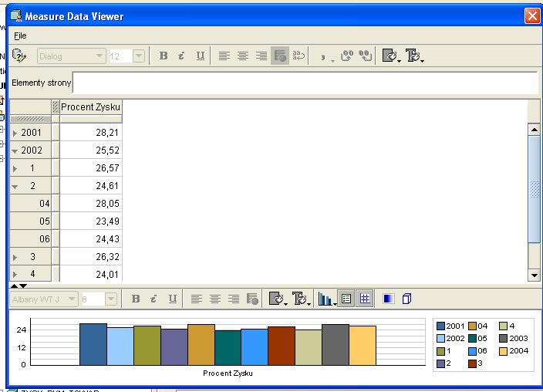Align left in the top table toolbar

click(224, 56)
